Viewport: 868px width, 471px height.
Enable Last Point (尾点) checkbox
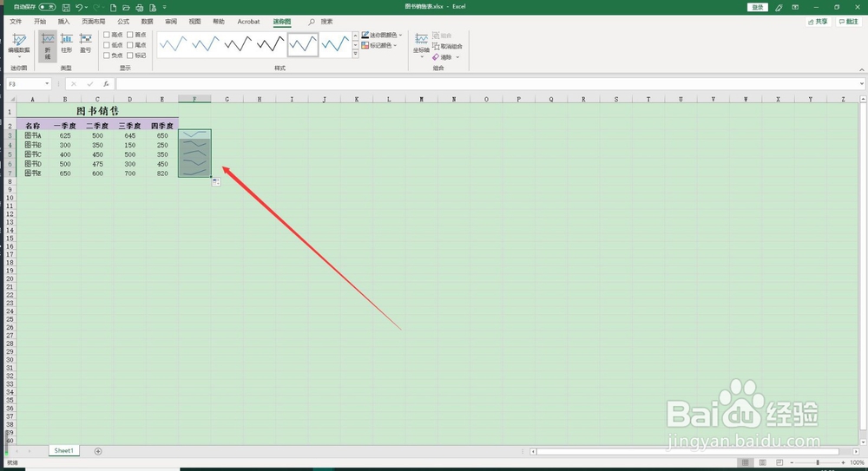[130, 45]
